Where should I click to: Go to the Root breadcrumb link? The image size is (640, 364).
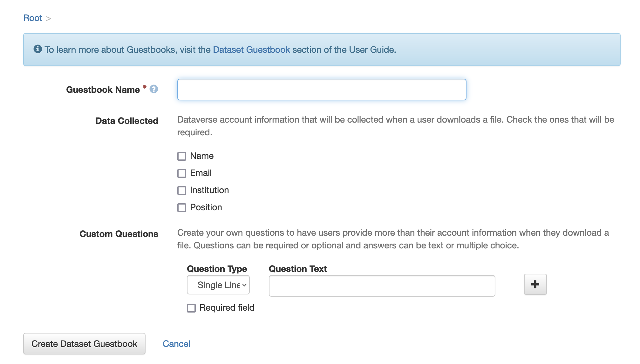(33, 18)
